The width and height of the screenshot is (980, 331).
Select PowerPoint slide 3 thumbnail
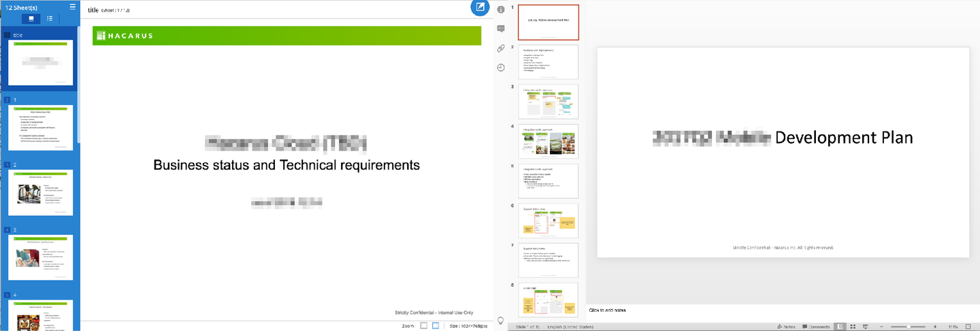549,101
